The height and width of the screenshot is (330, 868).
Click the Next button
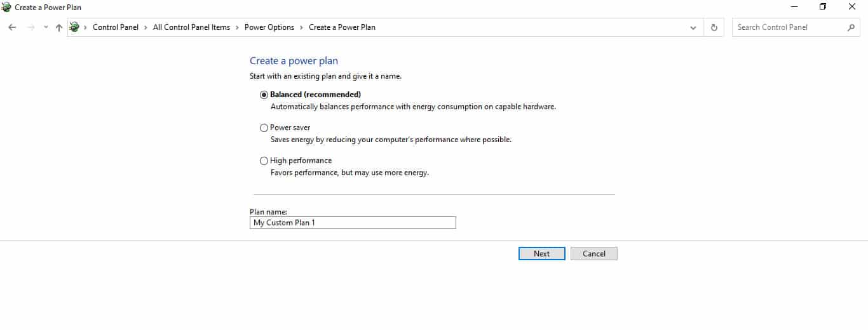(541, 253)
